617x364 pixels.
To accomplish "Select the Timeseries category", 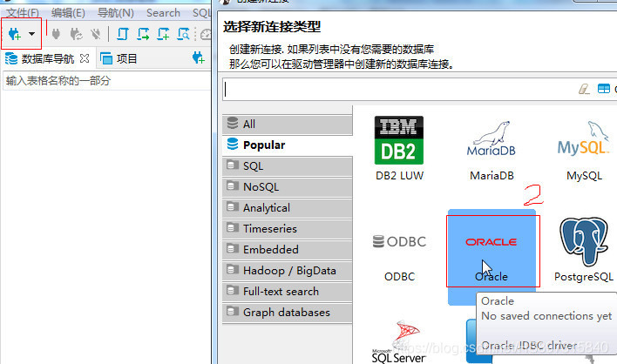I will (x=288, y=228).
